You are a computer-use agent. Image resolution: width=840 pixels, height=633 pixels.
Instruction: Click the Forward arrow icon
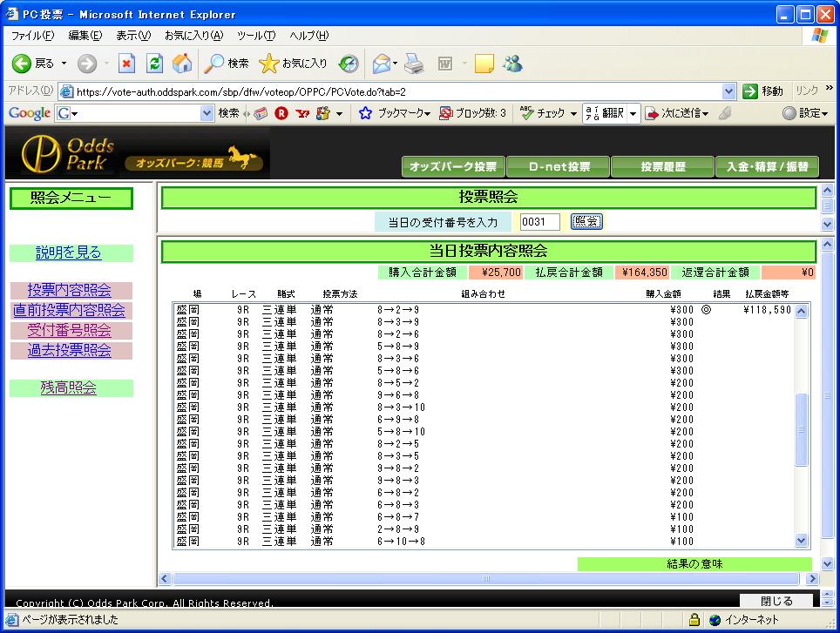click(x=87, y=64)
